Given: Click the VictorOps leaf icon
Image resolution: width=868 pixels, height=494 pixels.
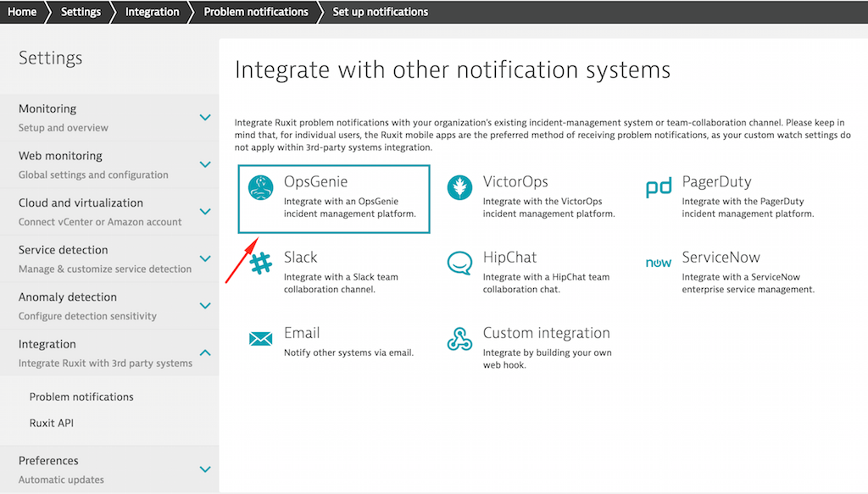Looking at the screenshot, I should [x=459, y=187].
